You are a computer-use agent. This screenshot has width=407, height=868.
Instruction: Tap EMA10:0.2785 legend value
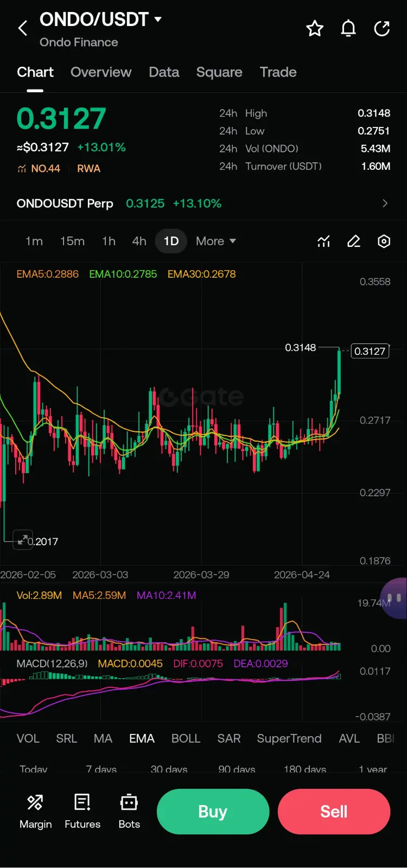123,274
